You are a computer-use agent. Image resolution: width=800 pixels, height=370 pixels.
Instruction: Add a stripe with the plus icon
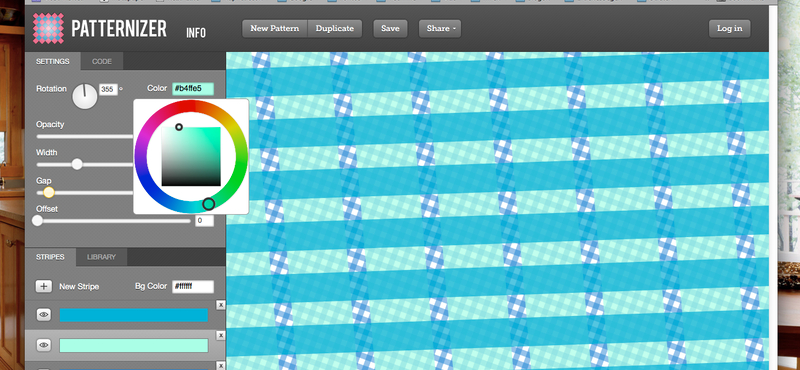(x=44, y=286)
